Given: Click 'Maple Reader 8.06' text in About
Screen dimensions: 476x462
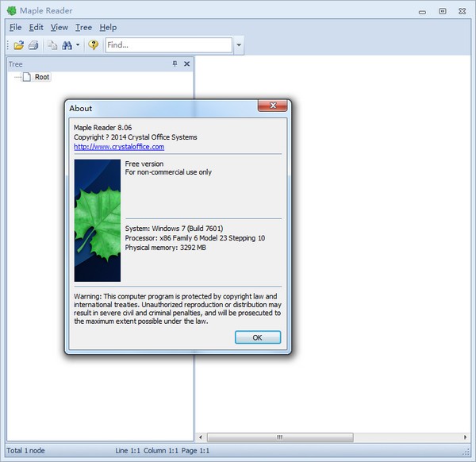Looking at the screenshot, I should click(x=103, y=128).
